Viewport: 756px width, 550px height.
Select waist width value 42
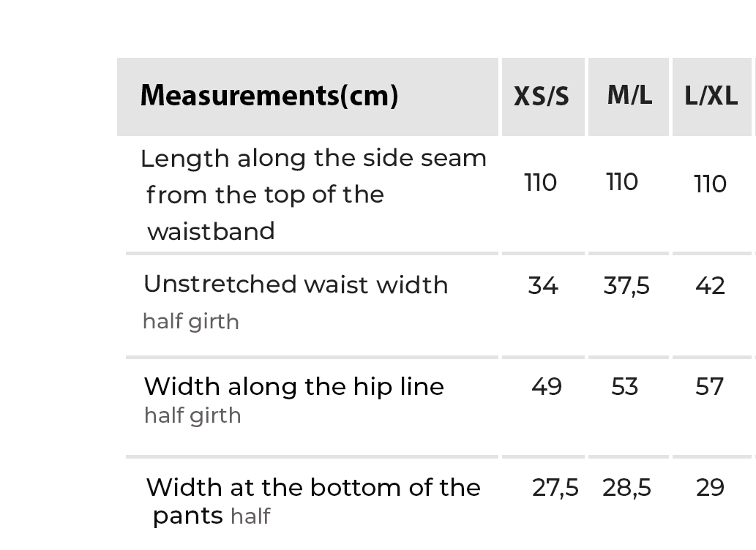[x=710, y=286]
